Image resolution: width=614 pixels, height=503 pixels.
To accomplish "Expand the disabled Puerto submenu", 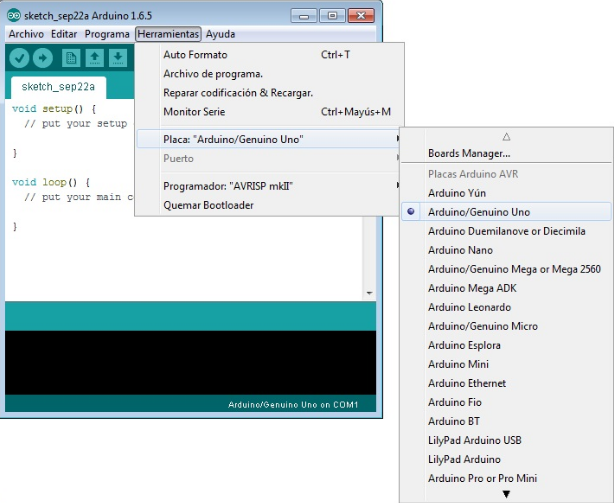I will [x=269, y=159].
